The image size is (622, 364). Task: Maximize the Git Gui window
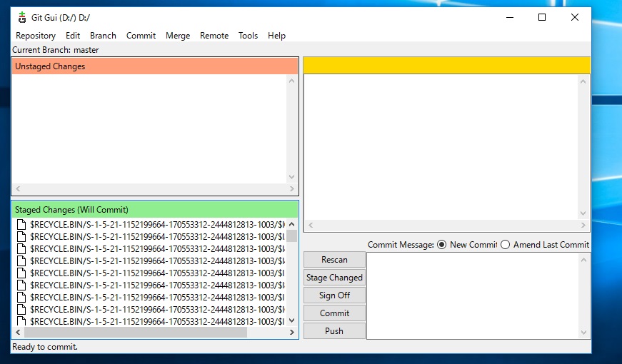542,17
